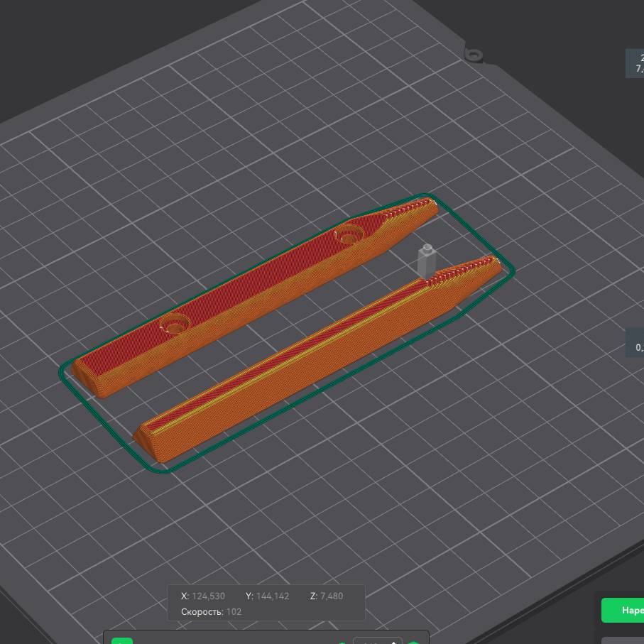This screenshot has width=644, height=644.
Task: Click the ring tab on the build plate corner
Action: click(x=474, y=55)
